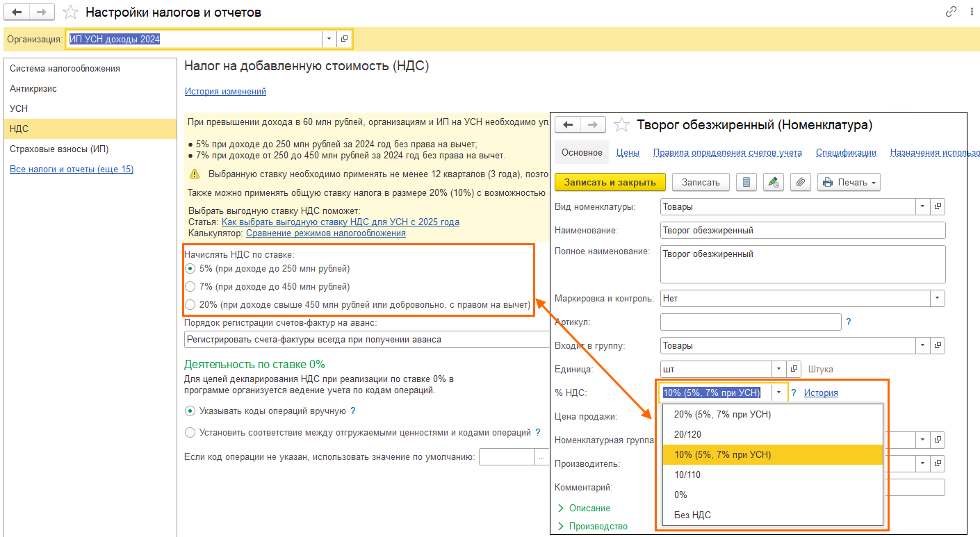Select Установить соответствие между отгружаемыми ценностями option
Image resolution: width=980 pixels, height=537 pixels.
pyautogui.click(x=190, y=433)
